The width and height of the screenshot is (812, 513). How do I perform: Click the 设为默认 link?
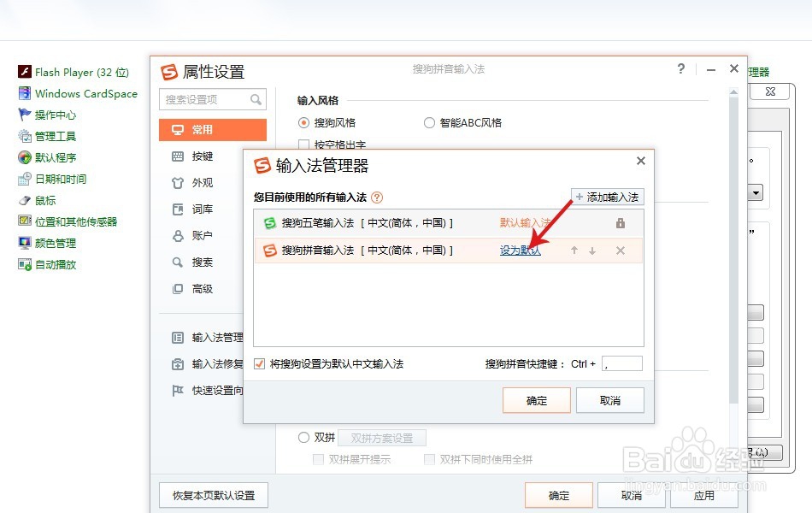point(520,251)
